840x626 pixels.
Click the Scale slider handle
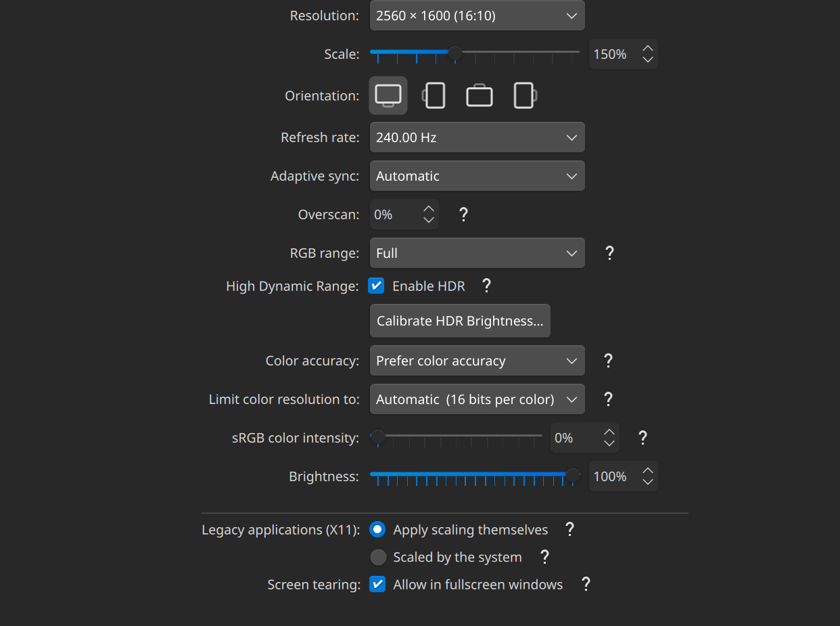tap(456, 52)
